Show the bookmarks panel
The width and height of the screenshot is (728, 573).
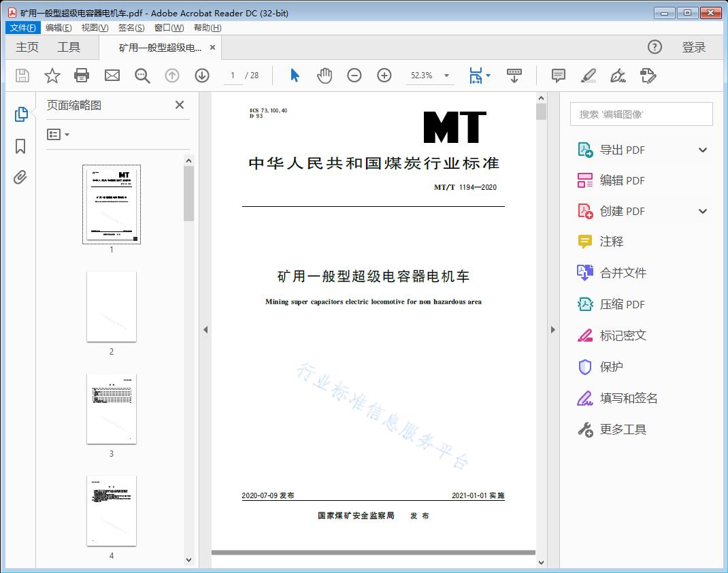21,145
